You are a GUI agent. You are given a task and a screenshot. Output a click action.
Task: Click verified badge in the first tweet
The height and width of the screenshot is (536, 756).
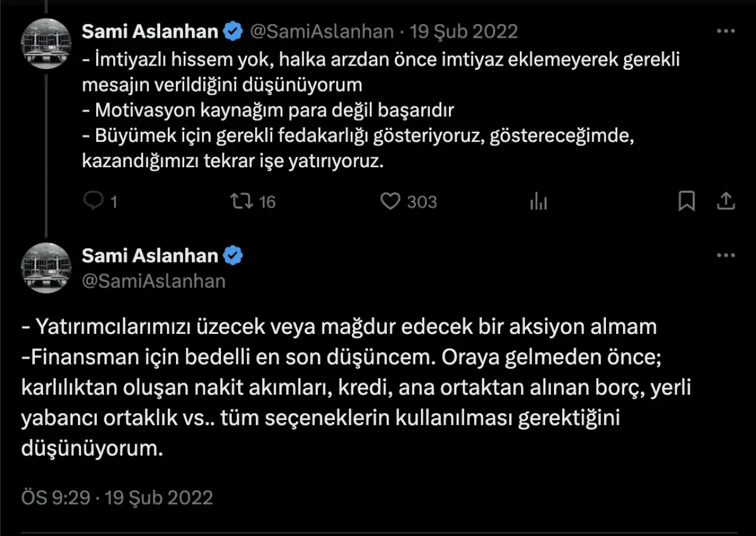[x=233, y=31]
